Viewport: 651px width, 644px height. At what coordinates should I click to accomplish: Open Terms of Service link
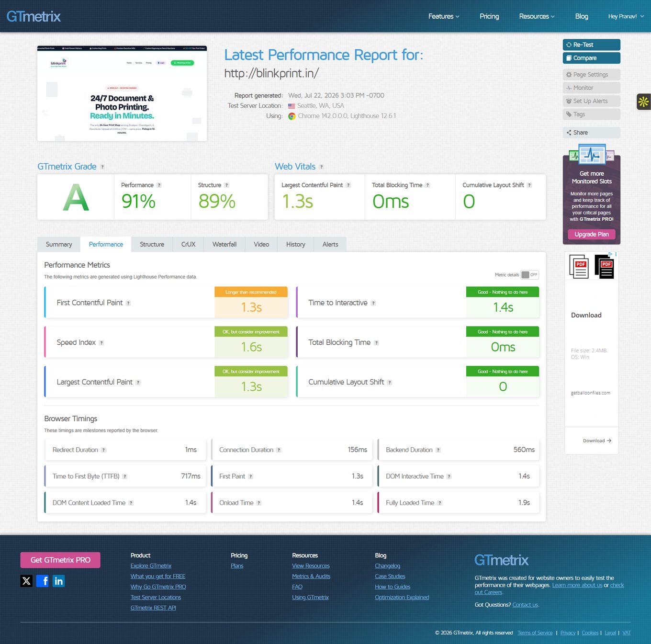pyautogui.click(x=535, y=633)
